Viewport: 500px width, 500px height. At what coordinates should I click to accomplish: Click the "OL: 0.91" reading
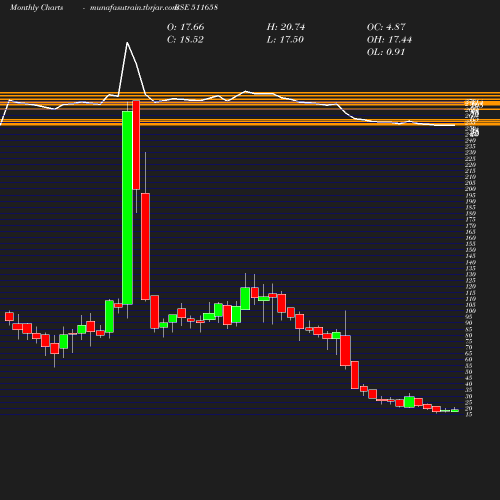pos(386,52)
